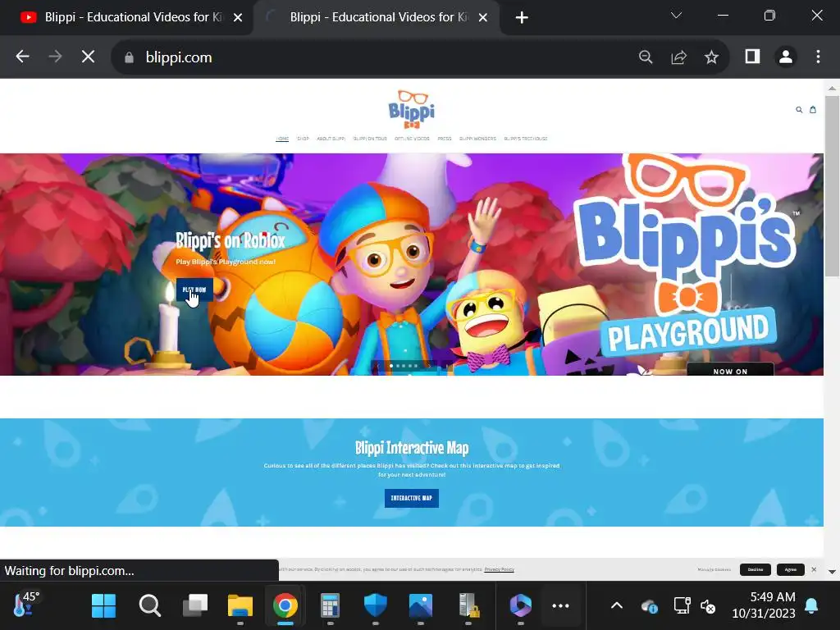Open the clock showing 5:49 AM
This screenshot has height=630, width=840.
(x=764, y=605)
